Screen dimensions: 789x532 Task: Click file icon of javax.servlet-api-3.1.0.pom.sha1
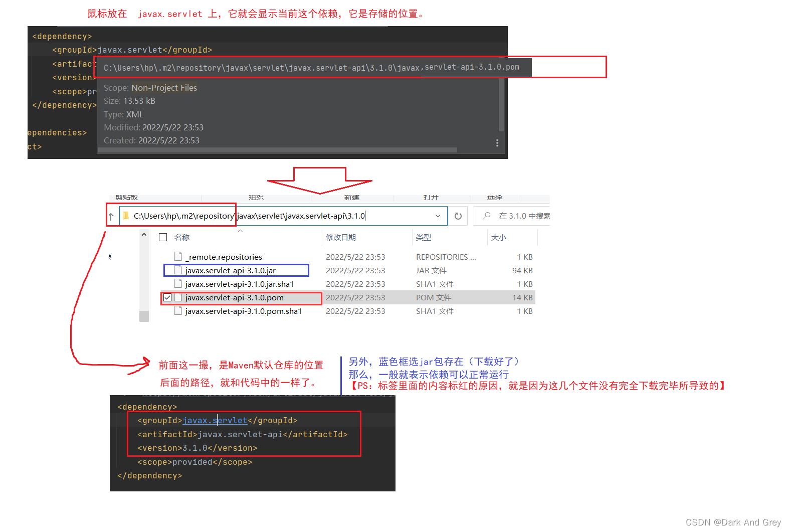[x=178, y=310]
